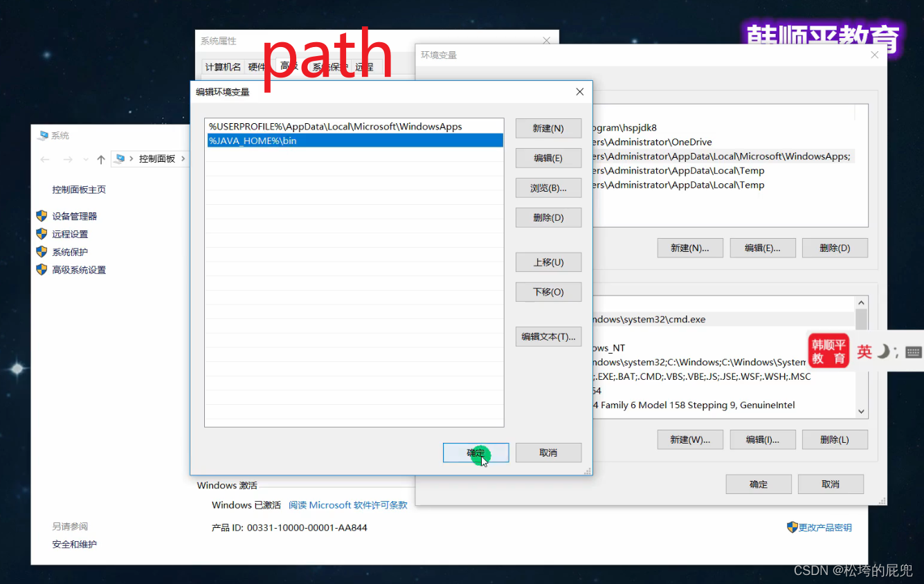The height and width of the screenshot is (584, 924).
Task: Click the 更改产品密钥 shield icon
Action: tap(792, 527)
